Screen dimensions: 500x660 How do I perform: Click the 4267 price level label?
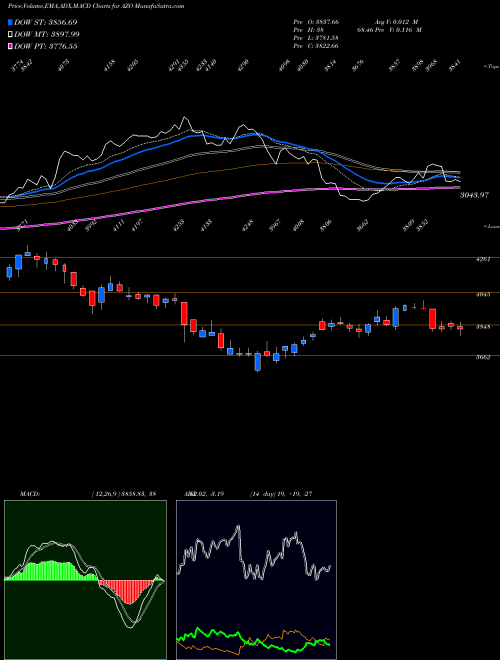483,260
